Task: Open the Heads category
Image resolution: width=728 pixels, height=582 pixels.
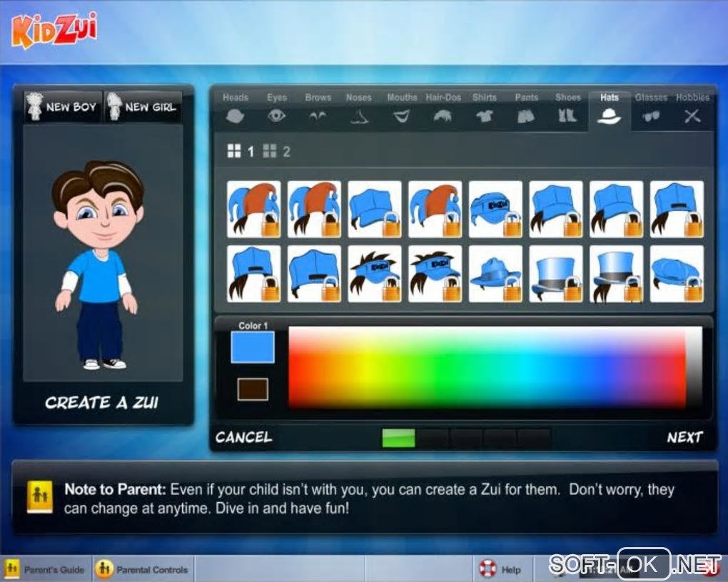Action: (235, 110)
